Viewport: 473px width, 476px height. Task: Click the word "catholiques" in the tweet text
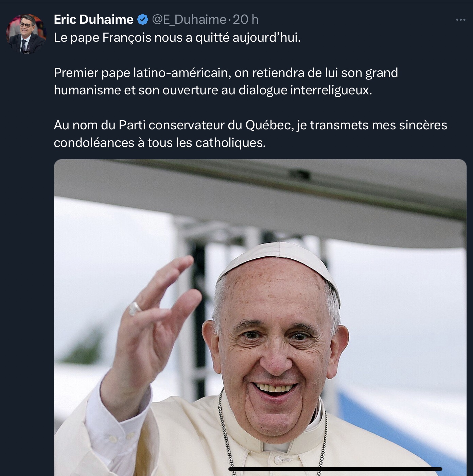point(230,143)
